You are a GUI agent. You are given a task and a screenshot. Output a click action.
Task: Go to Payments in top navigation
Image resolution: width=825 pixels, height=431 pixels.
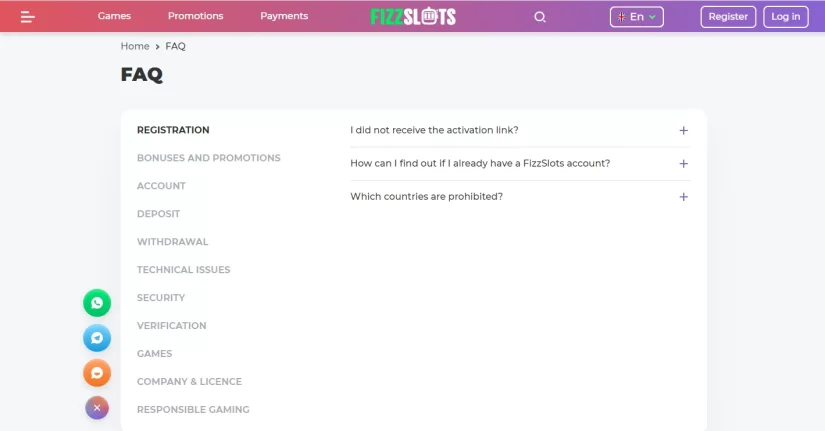(x=284, y=16)
